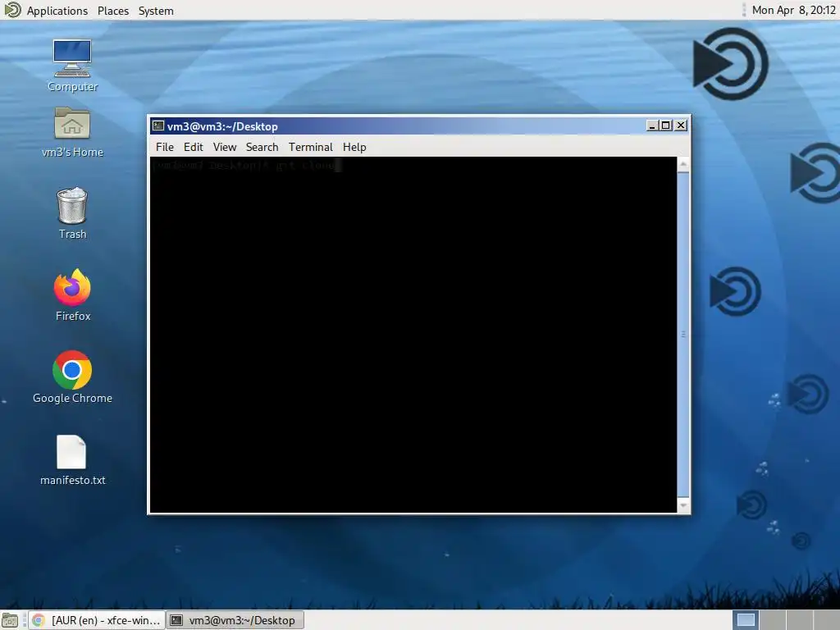The height and width of the screenshot is (630, 840).
Task: Select the Trash desktop icon
Action: pyautogui.click(x=72, y=213)
